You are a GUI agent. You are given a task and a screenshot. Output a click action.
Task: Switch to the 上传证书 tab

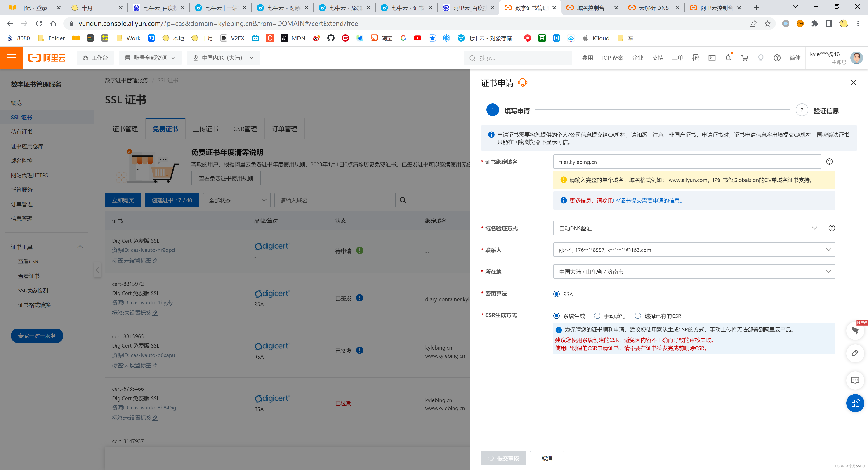point(205,129)
